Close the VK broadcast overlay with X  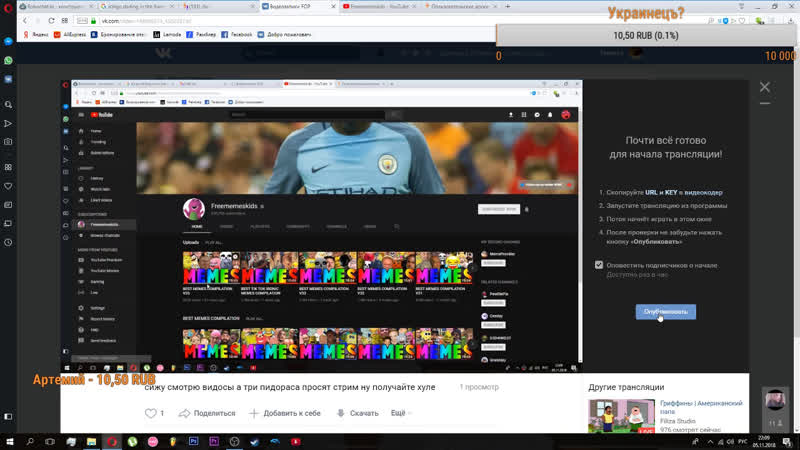[x=765, y=88]
